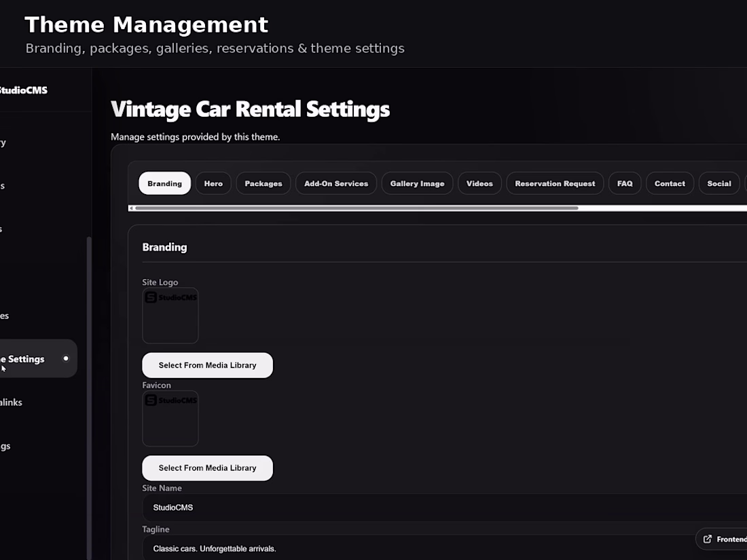Click the "Favicon" field label
This screenshot has height=560, width=747.
[x=156, y=386]
